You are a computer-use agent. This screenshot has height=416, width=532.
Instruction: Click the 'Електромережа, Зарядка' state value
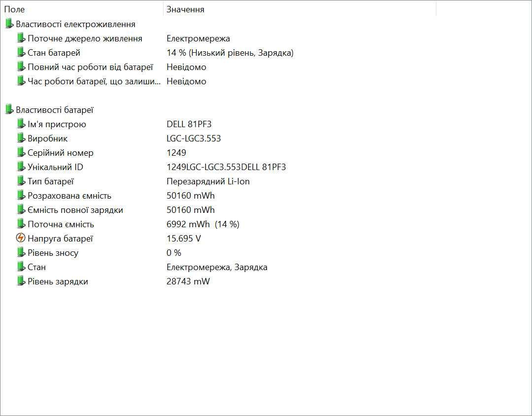[x=217, y=267]
